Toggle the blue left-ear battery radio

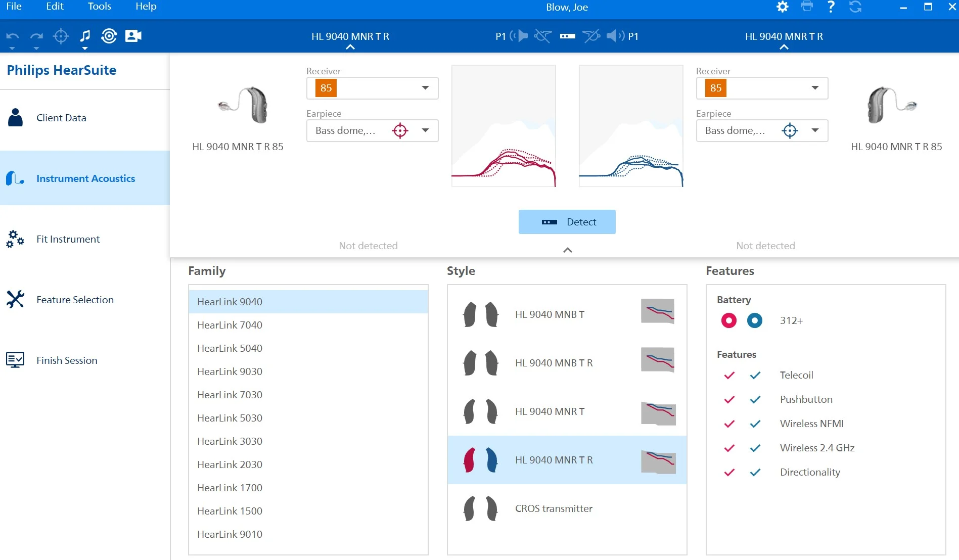click(755, 320)
